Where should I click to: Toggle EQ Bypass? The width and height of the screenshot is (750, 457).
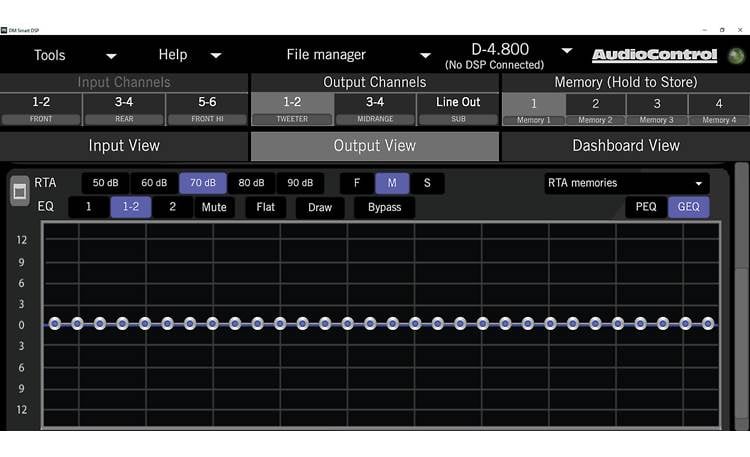tap(384, 207)
